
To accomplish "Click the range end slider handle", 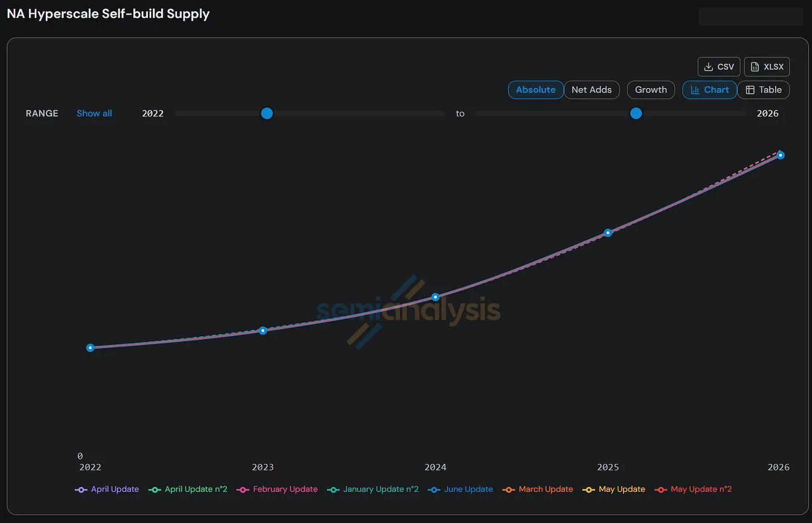I will point(636,113).
